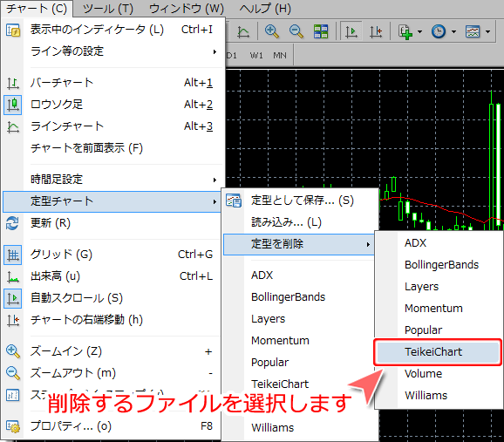
Task: Click templates toolbar icon
Action: [x=473, y=31]
